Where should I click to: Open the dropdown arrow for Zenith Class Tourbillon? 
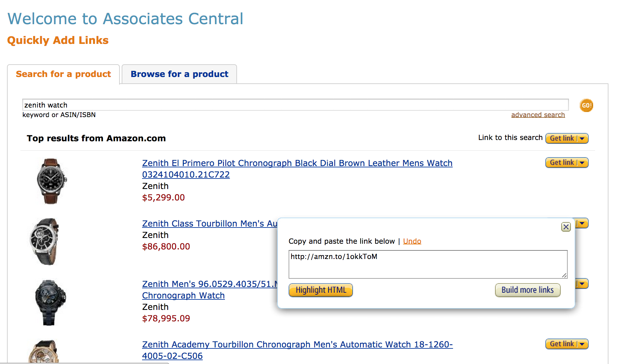(582, 223)
